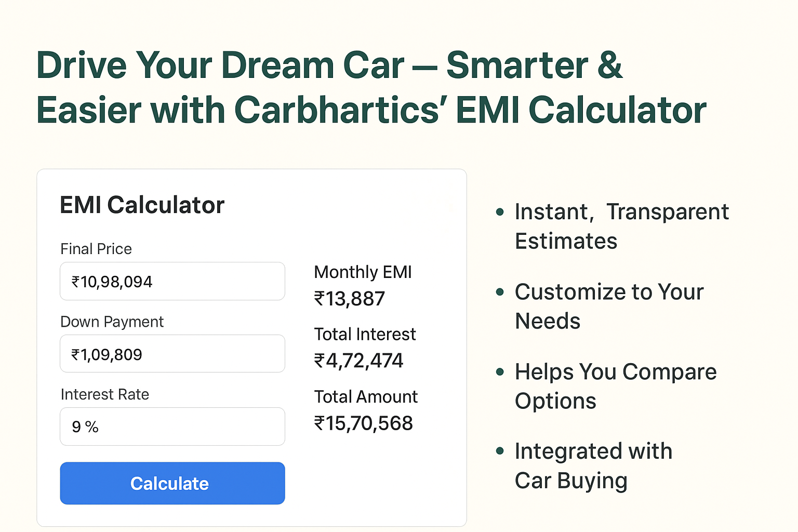Edit the Interest Rate input box
The width and height of the screenshot is (798, 532).
tap(172, 427)
